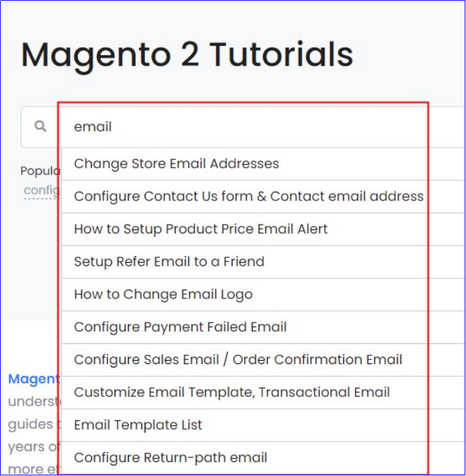Open the blue "Magento" link in the paragraph
This screenshot has width=466, height=476.
tap(34, 379)
